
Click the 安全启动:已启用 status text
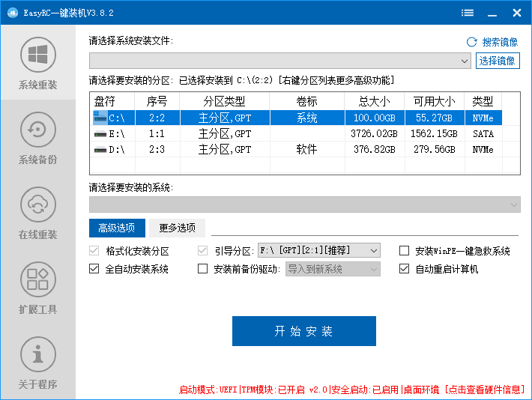[x=365, y=390]
